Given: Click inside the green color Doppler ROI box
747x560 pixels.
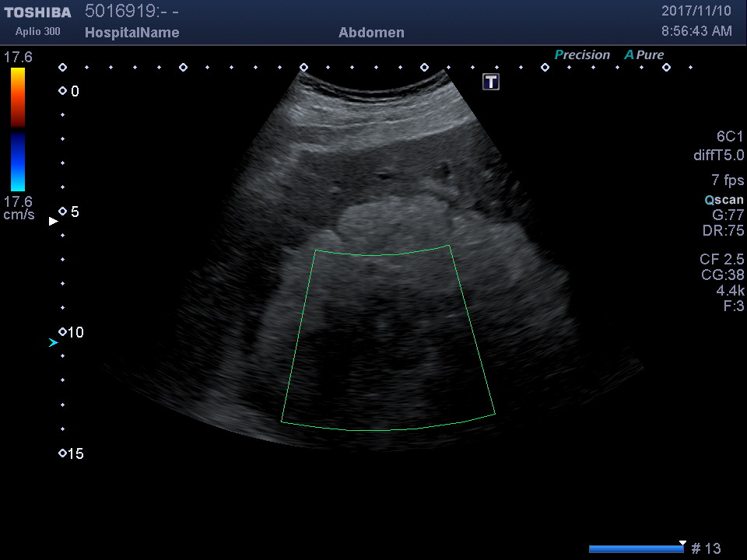Looking at the screenshot, I should [388, 342].
